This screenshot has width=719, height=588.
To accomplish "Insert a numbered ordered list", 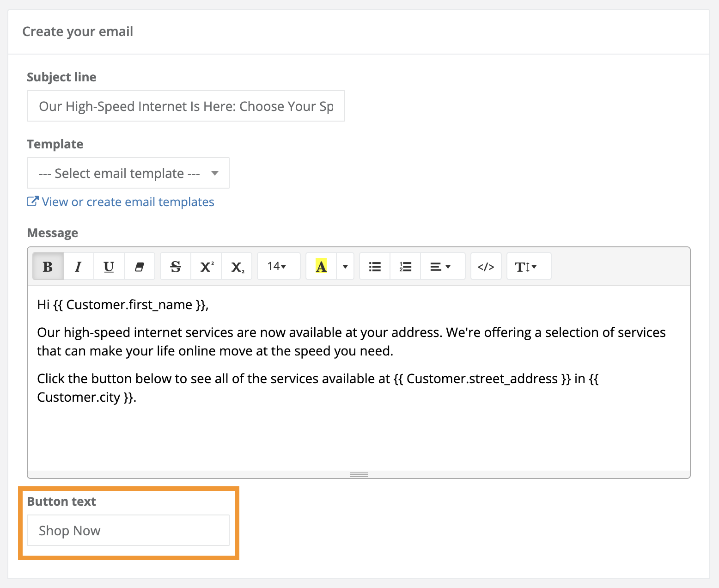I will [x=405, y=267].
